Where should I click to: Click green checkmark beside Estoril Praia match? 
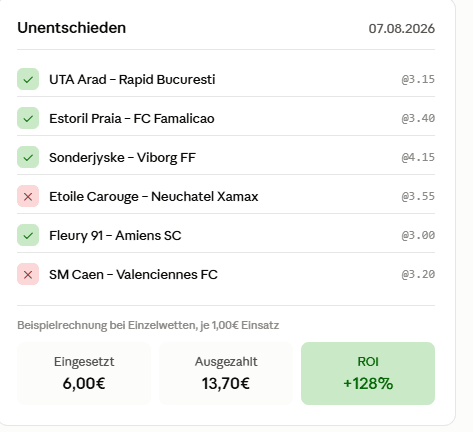(28, 118)
